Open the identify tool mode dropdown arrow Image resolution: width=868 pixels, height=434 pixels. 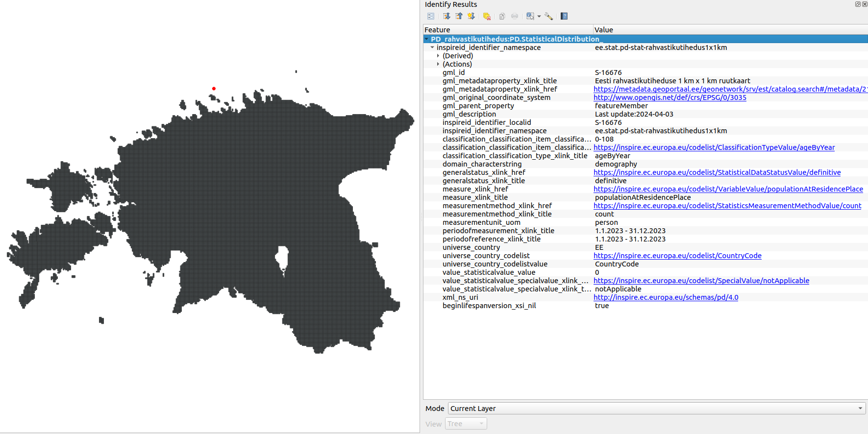point(539,16)
